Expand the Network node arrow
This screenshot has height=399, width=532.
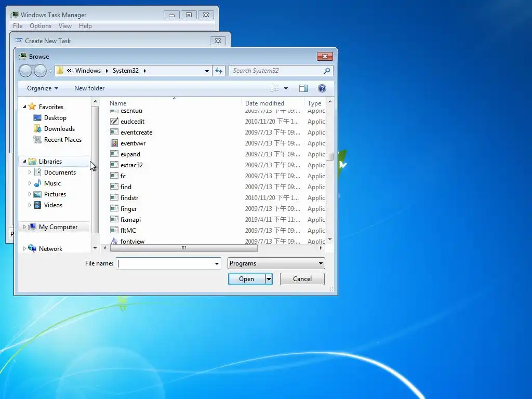[24, 249]
